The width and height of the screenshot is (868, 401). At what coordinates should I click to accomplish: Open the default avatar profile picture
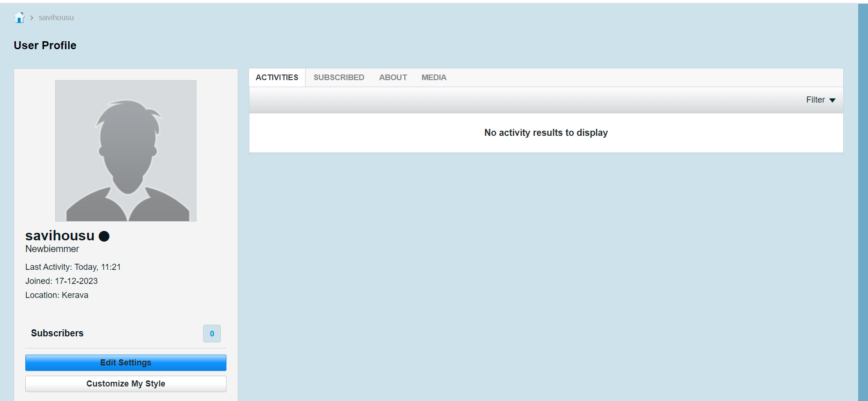[126, 151]
